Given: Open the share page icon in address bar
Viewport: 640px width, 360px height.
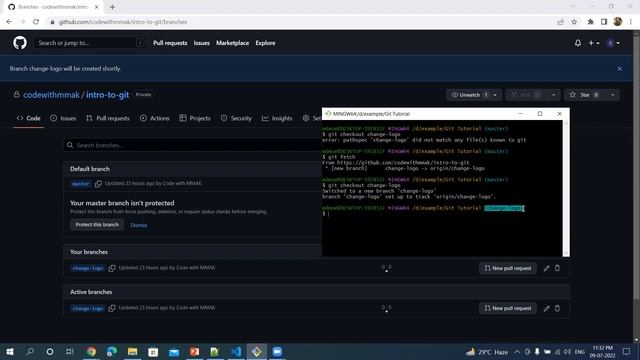Looking at the screenshot, I should (x=561, y=22).
